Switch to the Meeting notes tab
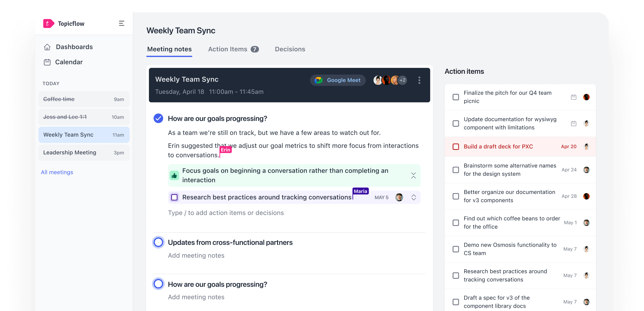Image resolution: width=644 pixels, height=311 pixels. click(170, 49)
